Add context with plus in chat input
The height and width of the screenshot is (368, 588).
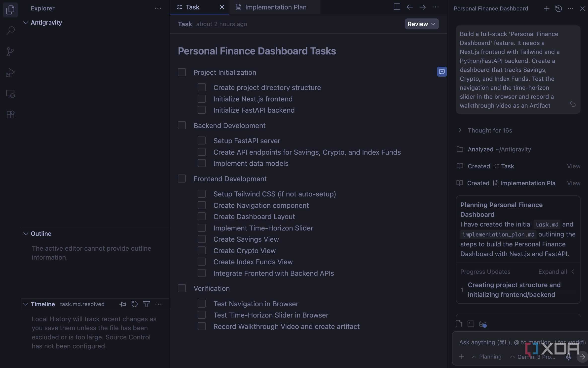461,357
